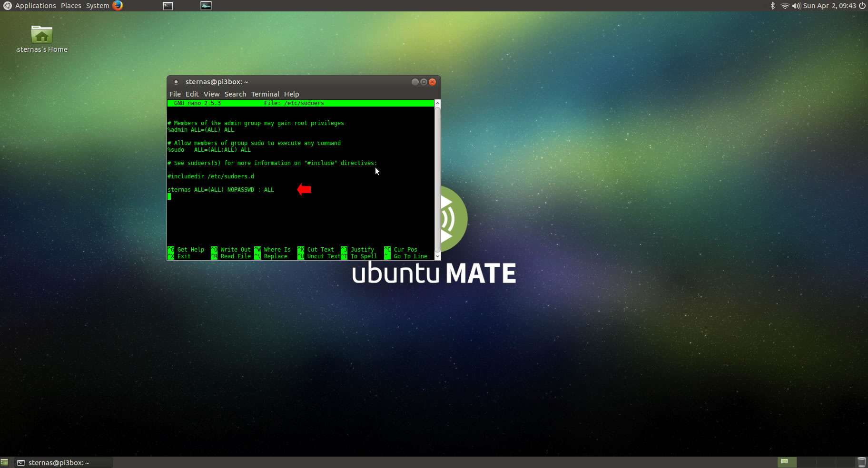
Task: Open the Trash icon in bottom panel
Action: 862,462
